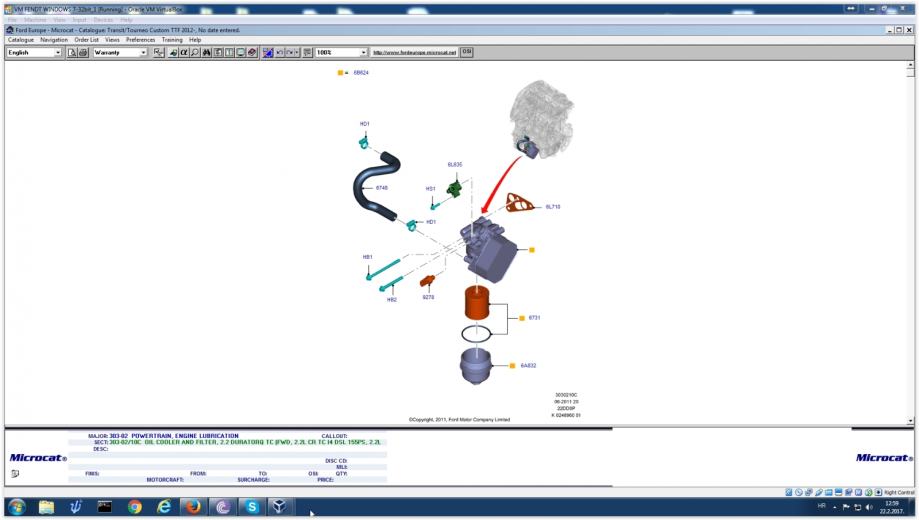Click the POWERTRAIN, ENGINE LUBRICATION major text

[185, 436]
